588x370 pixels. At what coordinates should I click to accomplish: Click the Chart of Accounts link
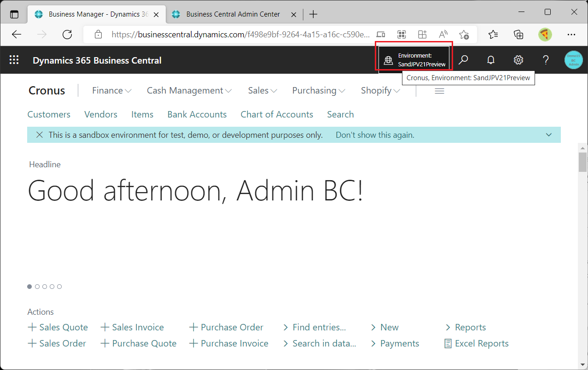pos(277,114)
